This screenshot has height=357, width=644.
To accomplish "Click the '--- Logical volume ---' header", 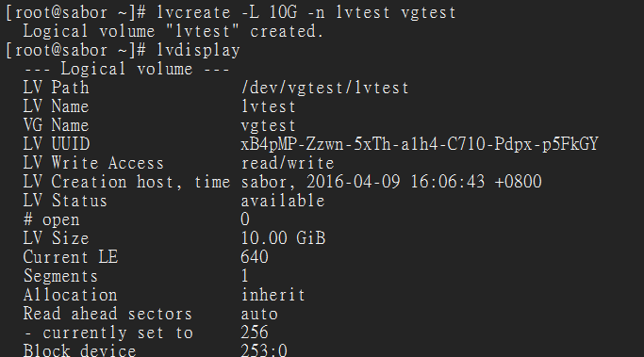I will [126, 69].
